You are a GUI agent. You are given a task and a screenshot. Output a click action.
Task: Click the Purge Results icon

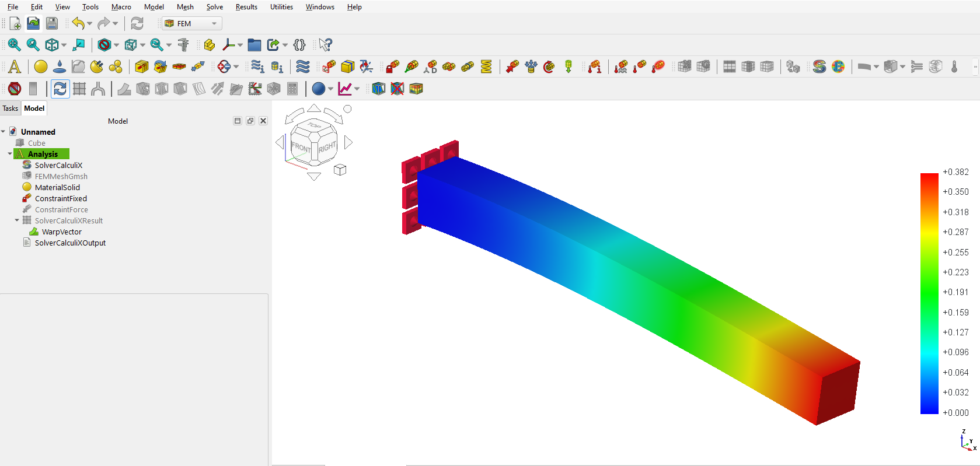pos(15,89)
